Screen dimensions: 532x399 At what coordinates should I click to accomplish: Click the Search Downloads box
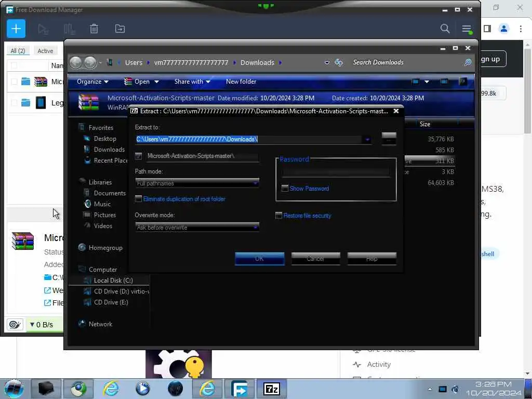405,62
